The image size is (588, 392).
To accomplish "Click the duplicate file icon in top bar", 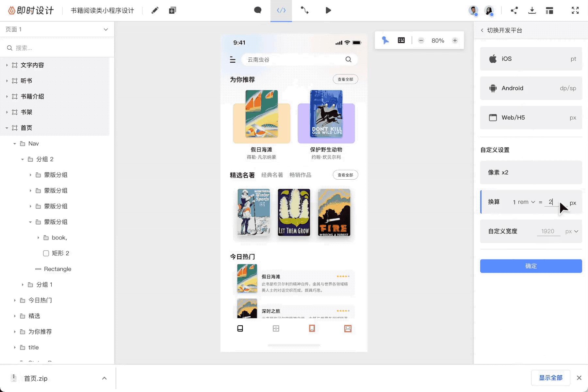I will (x=172, y=10).
